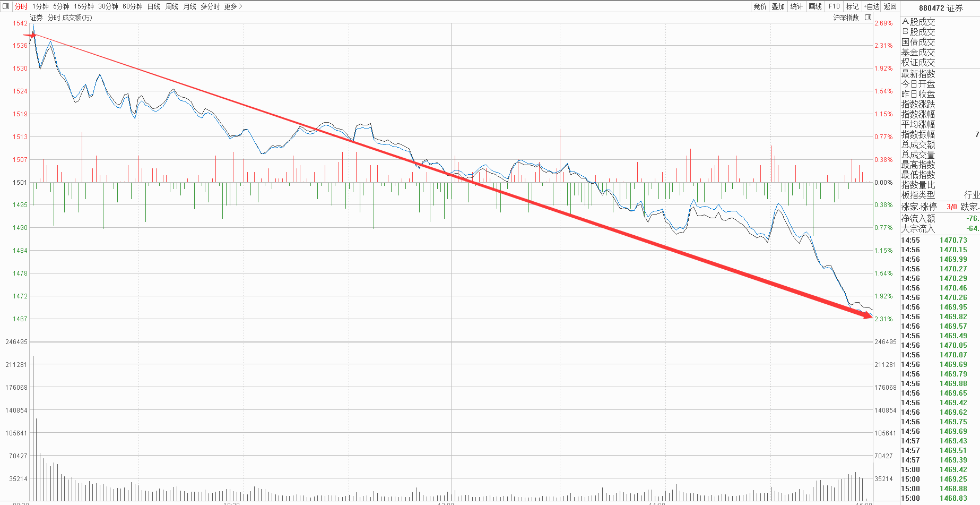Switch to the 5分钟 chart period
This screenshot has height=505, width=980.
(x=61, y=6)
